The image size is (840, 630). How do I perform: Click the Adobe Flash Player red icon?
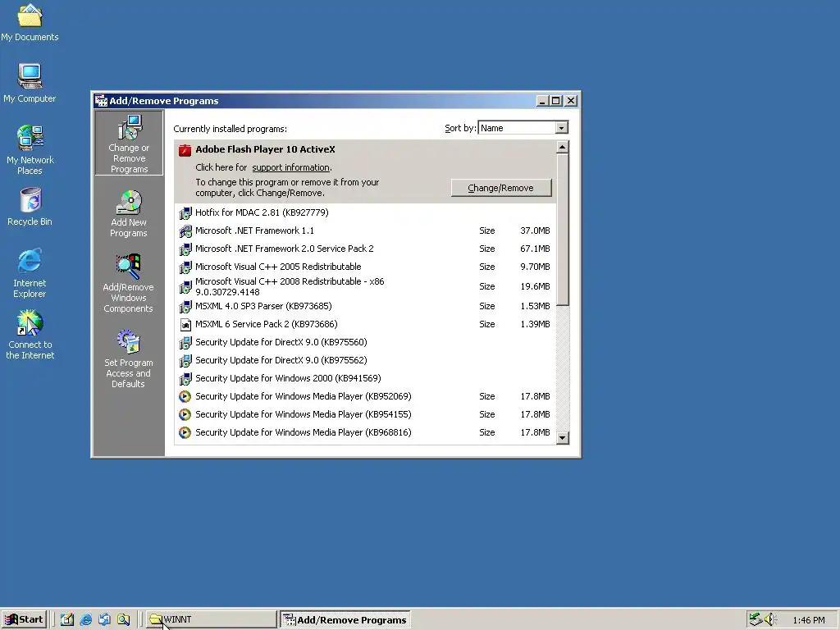coord(185,150)
